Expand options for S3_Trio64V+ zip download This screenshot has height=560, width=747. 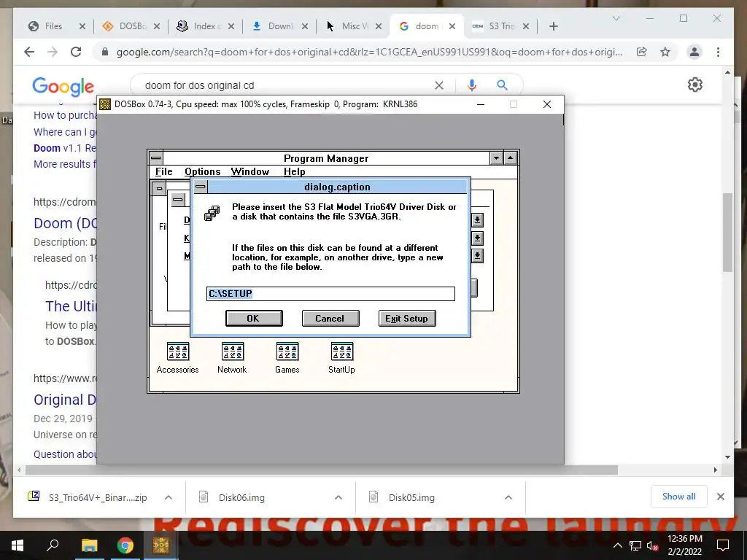coord(169,497)
